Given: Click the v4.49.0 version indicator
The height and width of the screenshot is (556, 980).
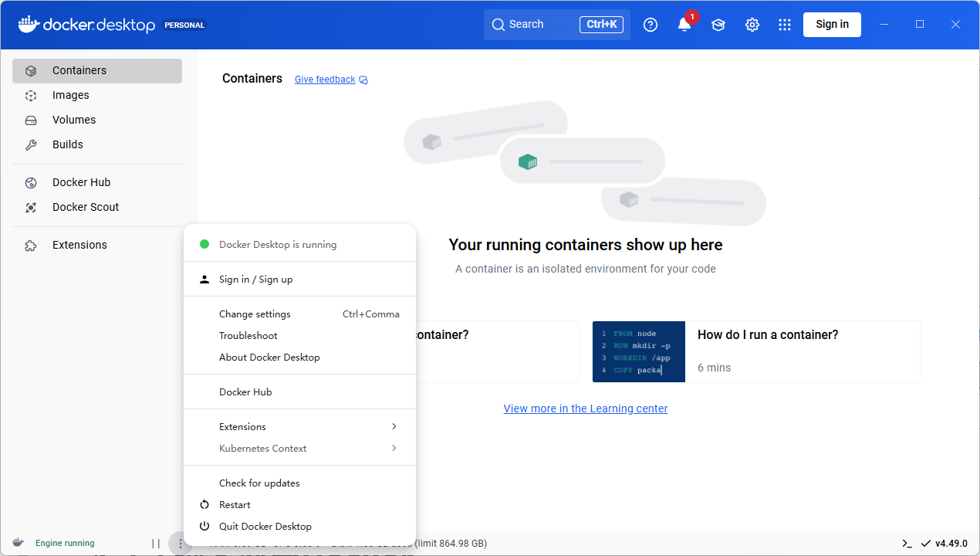Looking at the screenshot, I should pyautogui.click(x=944, y=544).
